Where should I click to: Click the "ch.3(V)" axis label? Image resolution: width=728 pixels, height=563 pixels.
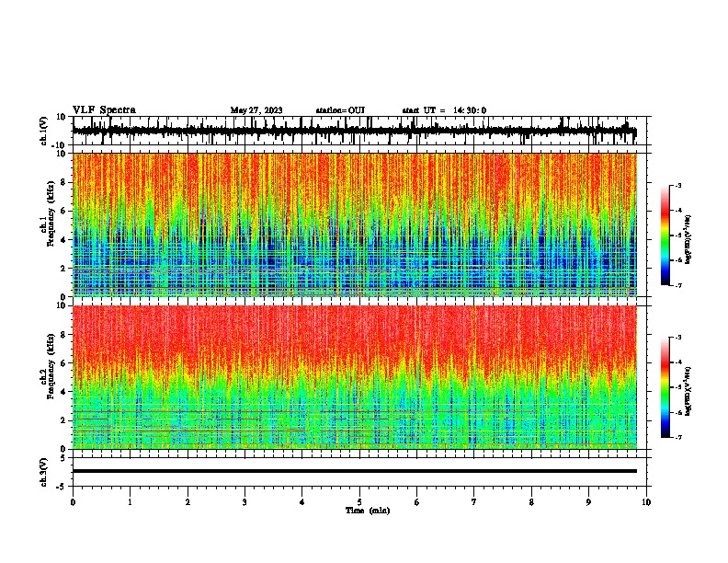44,472
